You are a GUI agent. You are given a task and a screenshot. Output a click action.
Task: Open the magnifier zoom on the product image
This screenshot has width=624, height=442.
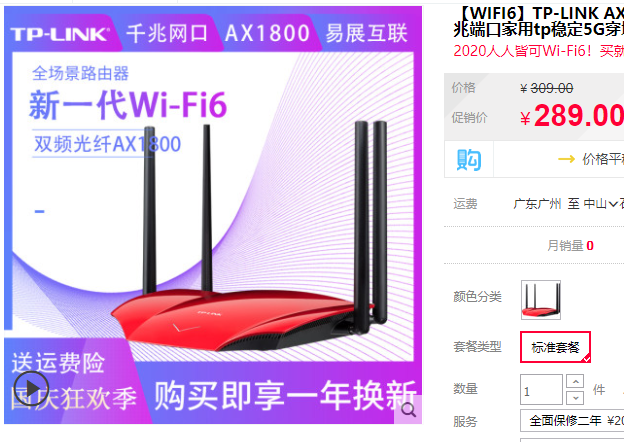pos(408,409)
